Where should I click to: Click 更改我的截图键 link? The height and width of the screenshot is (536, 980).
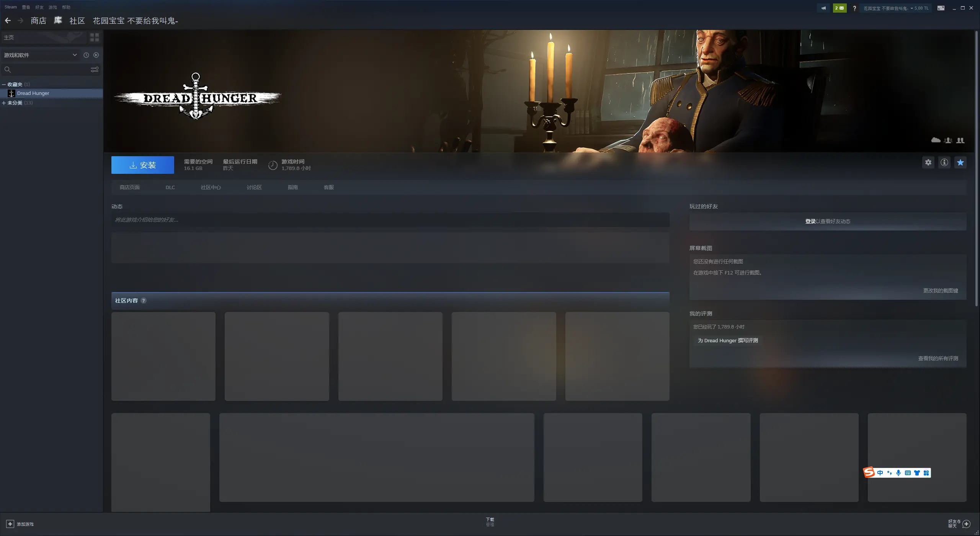941,291
